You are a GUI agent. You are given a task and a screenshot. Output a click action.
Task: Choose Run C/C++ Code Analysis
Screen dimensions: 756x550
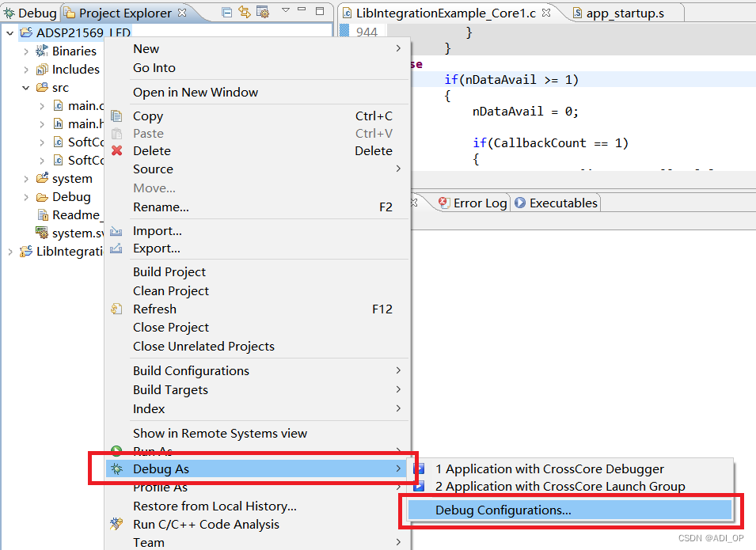[x=257, y=525]
